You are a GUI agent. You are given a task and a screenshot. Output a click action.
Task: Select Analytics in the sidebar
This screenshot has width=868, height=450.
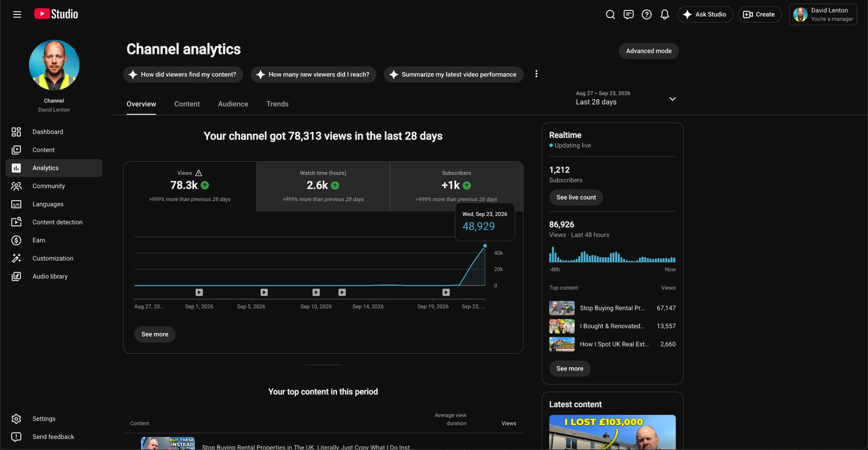point(54,168)
